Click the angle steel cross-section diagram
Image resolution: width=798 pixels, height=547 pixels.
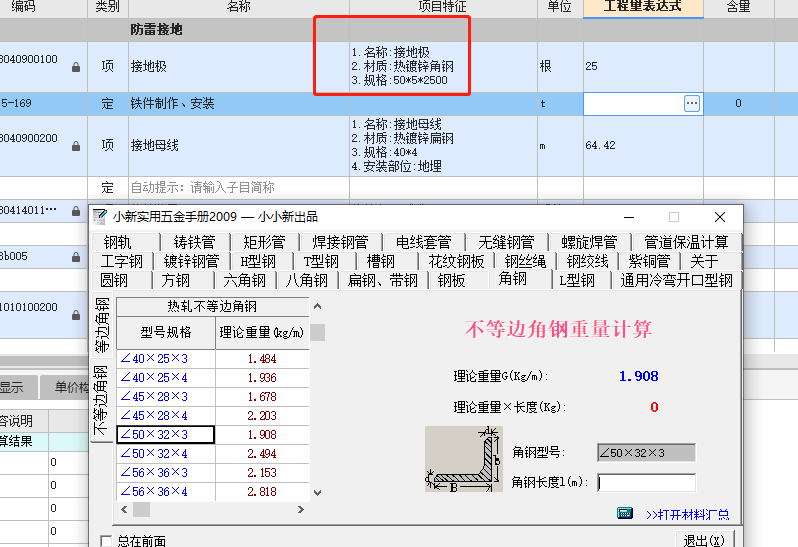click(464, 459)
